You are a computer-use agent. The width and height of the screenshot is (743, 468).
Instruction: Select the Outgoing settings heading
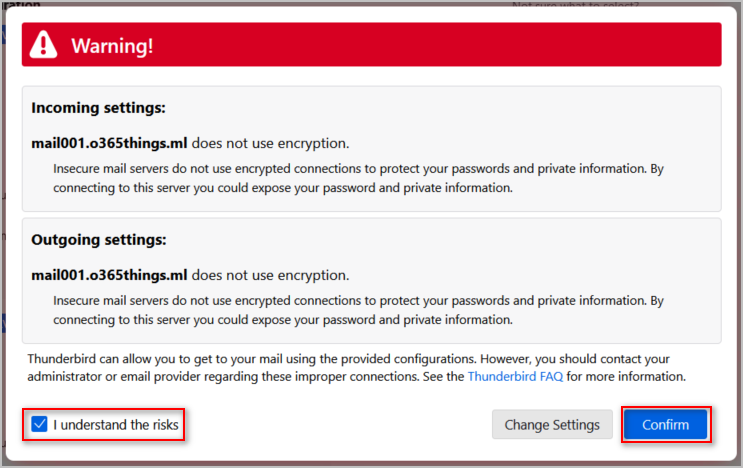(99, 240)
